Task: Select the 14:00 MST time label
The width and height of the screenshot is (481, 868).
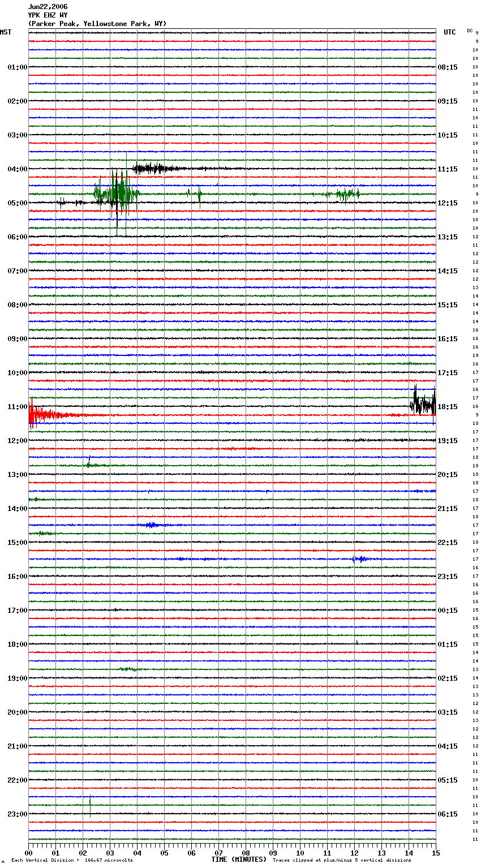Action: point(18,509)
